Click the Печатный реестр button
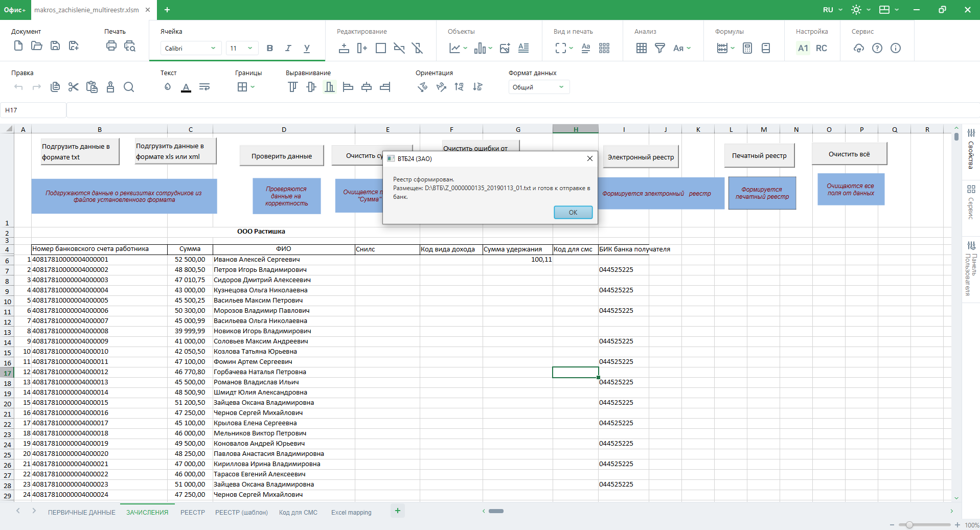 (x=759, y=156)
